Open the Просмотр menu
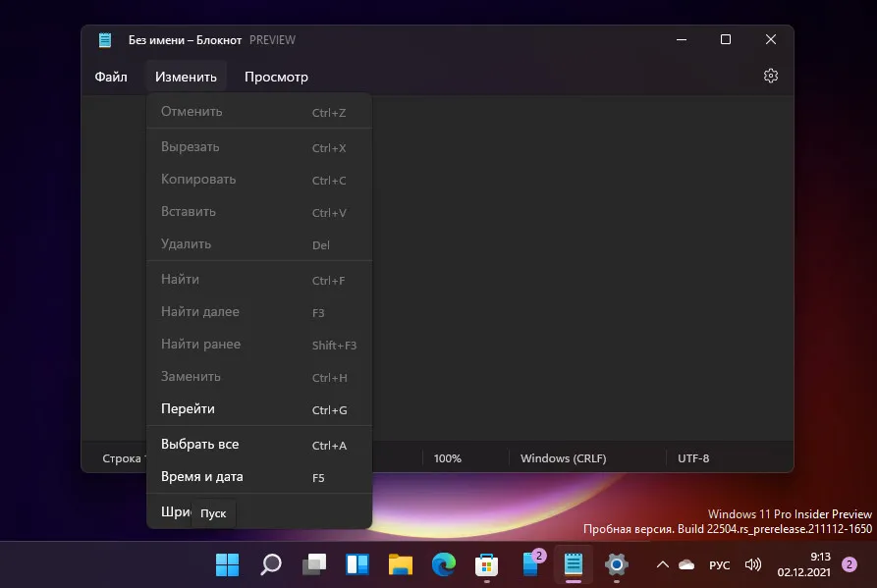Image resolution: width=877 pixels, height=588 pixels. pyautogui.click(x=276, y=77)
